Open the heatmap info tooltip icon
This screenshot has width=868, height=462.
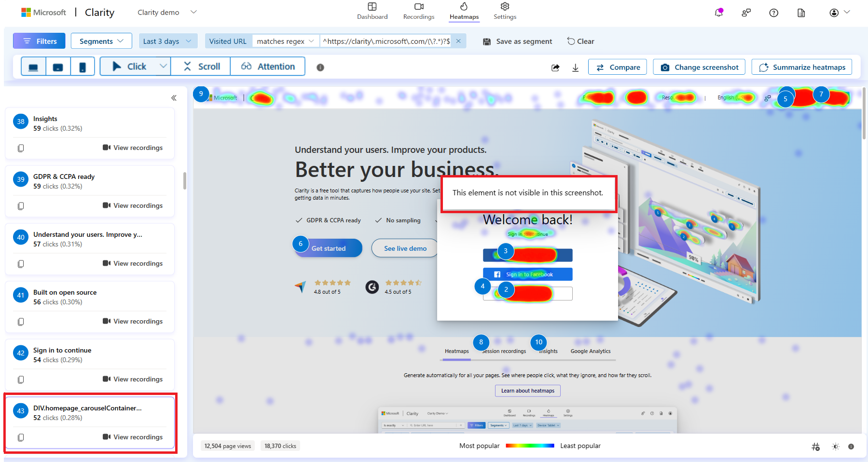point(320,67)
